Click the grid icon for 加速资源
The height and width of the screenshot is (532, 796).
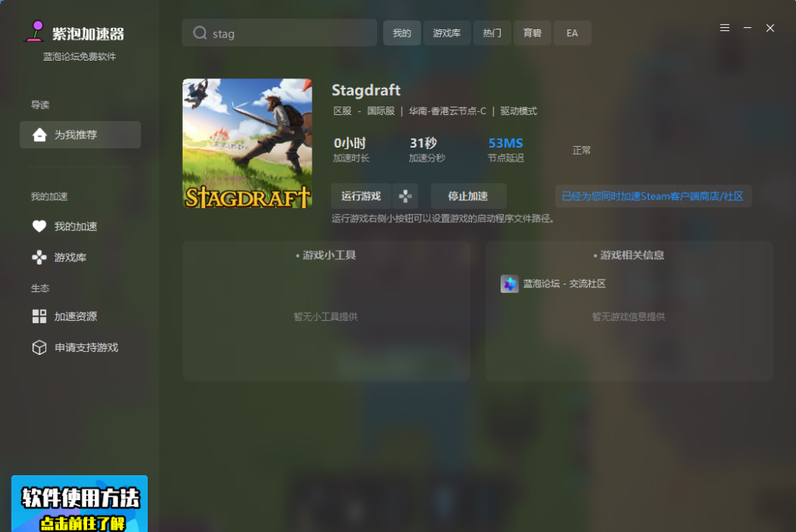[x=39, y=316]
